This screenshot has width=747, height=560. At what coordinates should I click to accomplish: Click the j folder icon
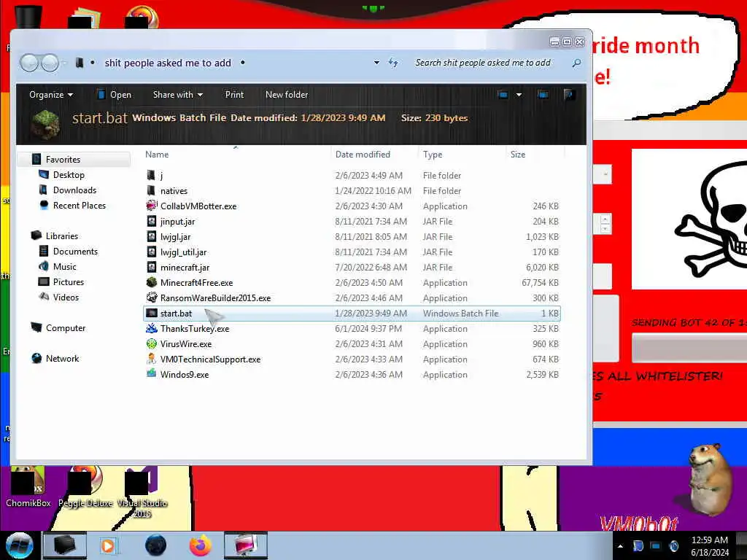[152, 175]
